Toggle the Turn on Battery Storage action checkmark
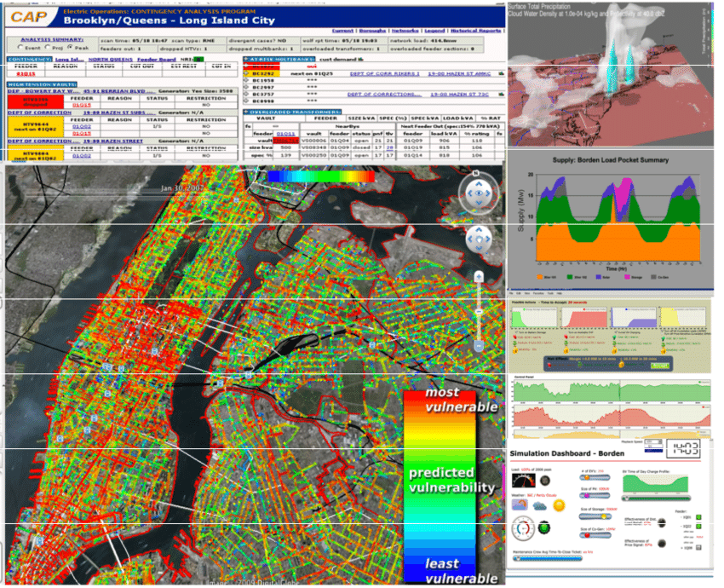 [x=516, y=332]
